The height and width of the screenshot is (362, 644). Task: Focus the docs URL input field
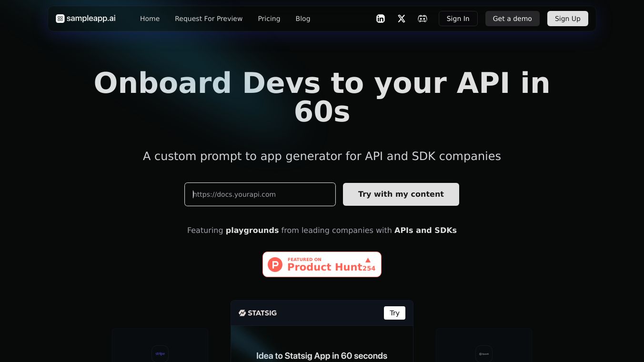(x=260, y=194)
